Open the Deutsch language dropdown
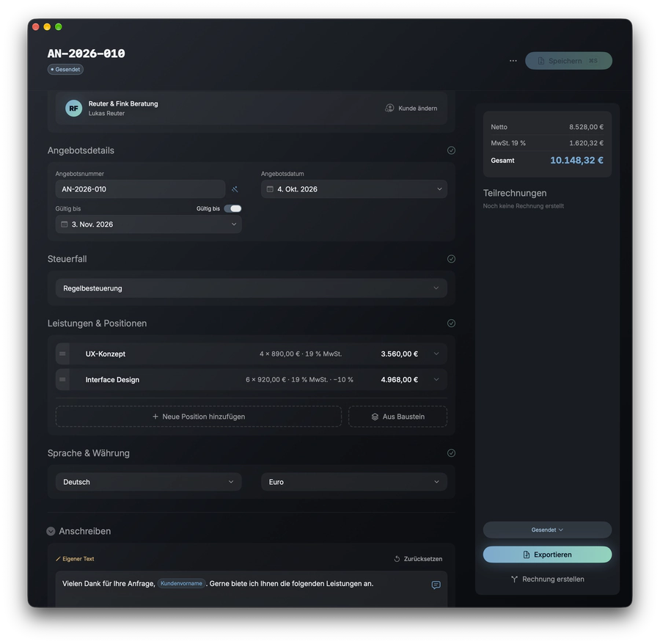 coord(149,482)
